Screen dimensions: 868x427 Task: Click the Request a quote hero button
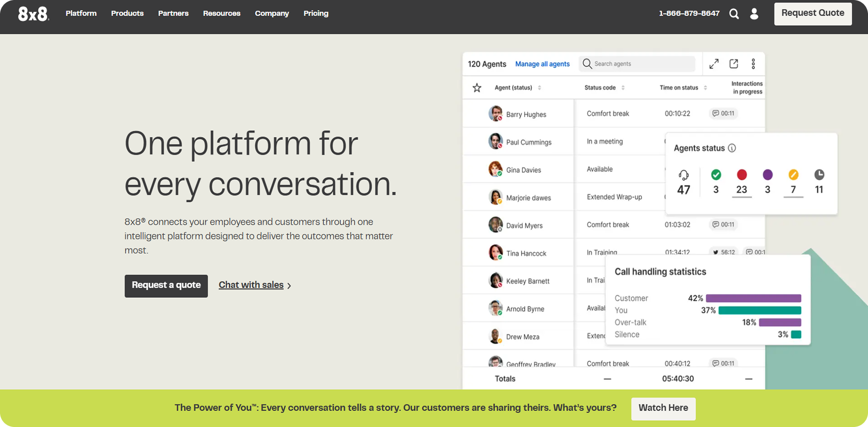166,286
